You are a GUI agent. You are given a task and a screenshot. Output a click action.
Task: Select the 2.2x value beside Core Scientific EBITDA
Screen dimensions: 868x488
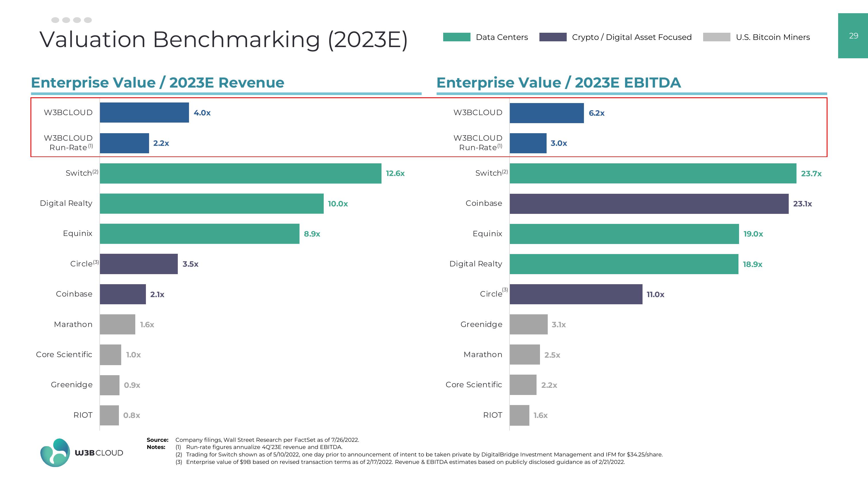pos(549,385)
